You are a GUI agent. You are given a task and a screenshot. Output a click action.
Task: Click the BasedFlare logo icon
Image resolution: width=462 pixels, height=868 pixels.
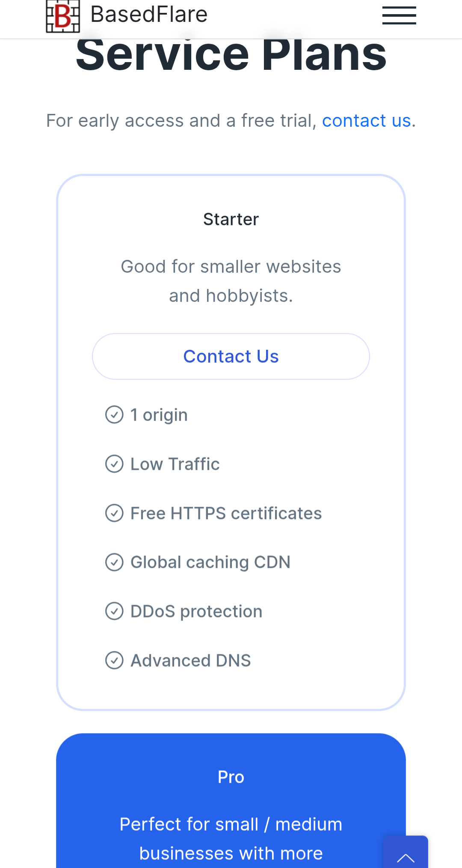63,16
